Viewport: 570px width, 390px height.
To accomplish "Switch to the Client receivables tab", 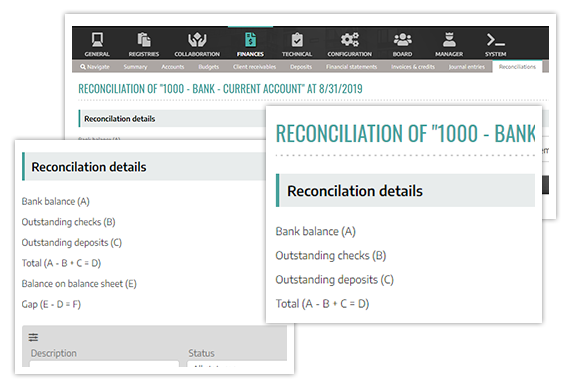I will 254,67.
